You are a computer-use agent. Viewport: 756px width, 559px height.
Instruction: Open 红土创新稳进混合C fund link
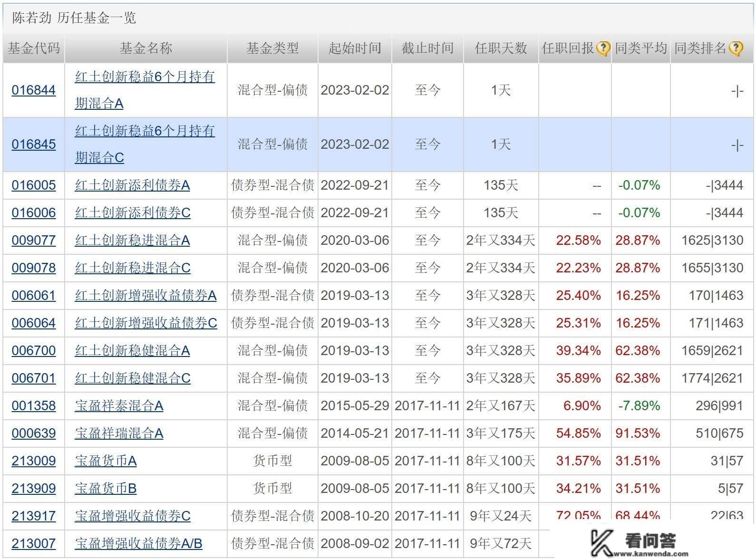pyautogui.click(x=133, y=268)
